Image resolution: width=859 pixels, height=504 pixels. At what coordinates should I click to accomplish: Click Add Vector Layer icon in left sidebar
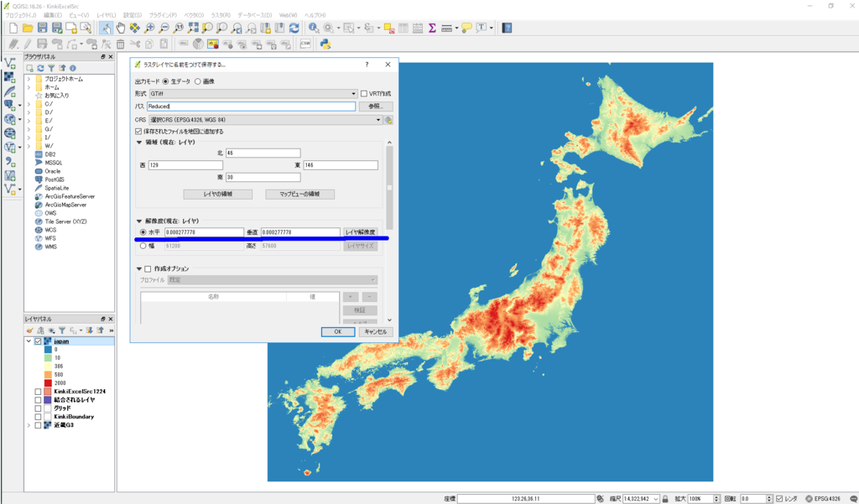9,64
